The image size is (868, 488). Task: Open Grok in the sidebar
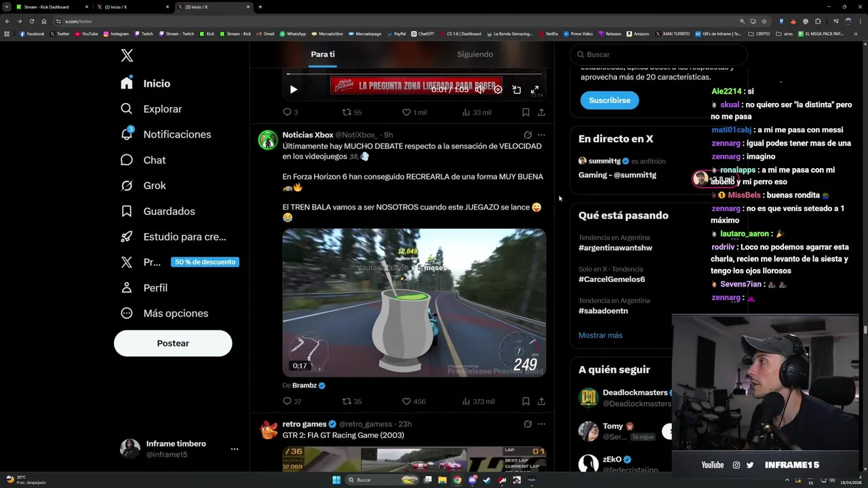click(142, 186)
